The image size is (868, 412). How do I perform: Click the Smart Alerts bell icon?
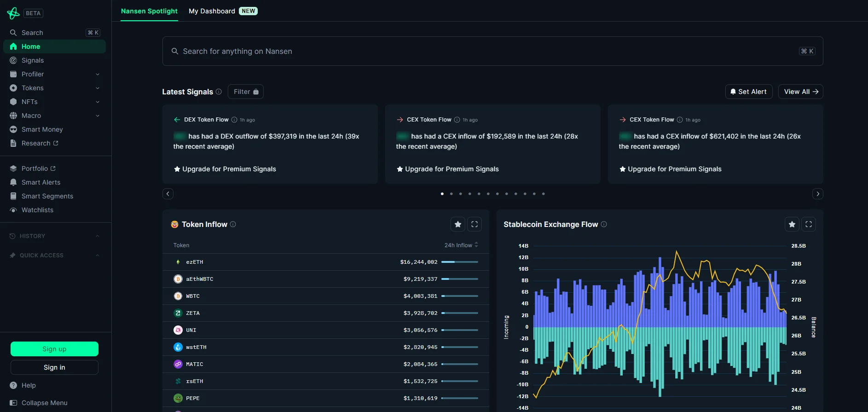(x=13, y=182)
